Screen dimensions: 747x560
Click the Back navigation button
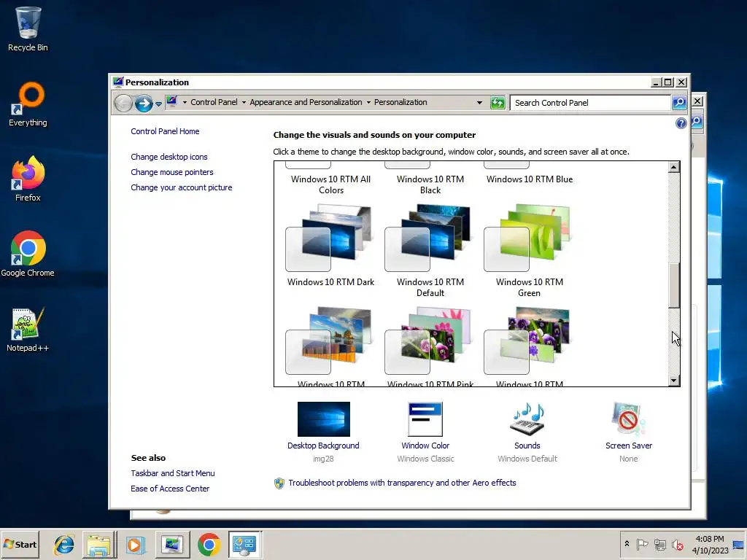[123, 103]
